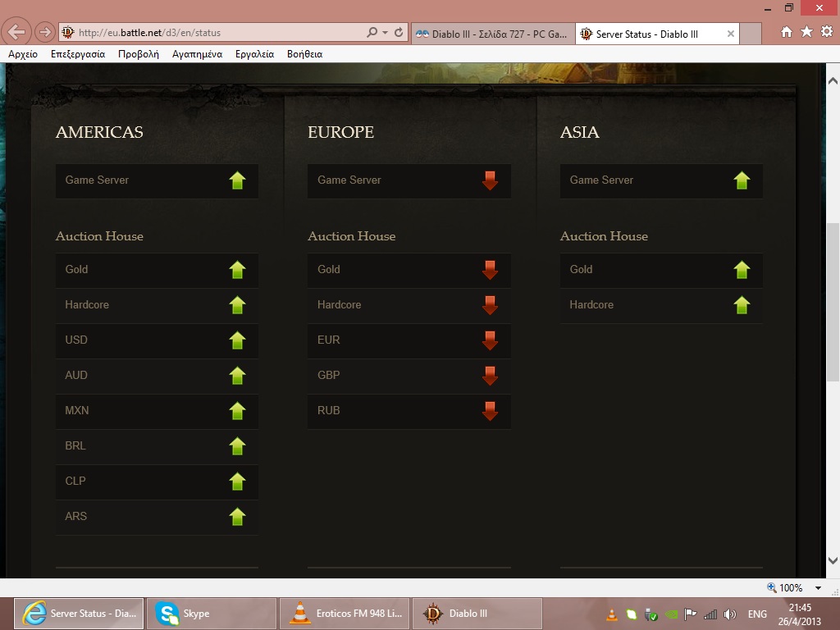Open VLC Eroticos FM taskbar button
The image size is (840, 630).
tap(345, 614)
